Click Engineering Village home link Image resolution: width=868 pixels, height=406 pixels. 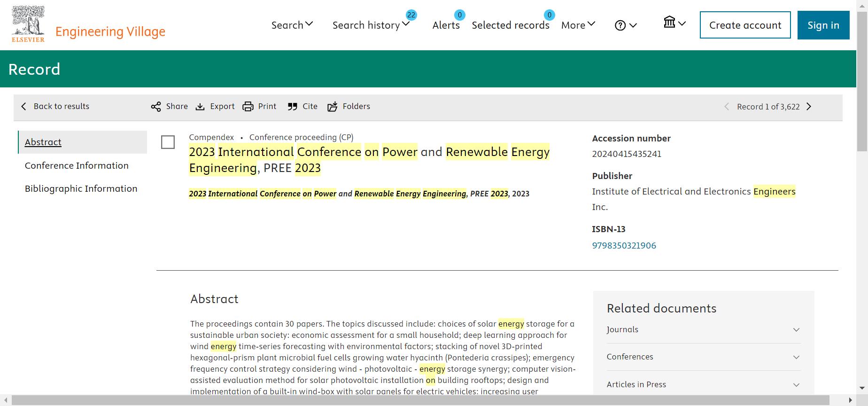pyautogui.click(x=110, y=31)
